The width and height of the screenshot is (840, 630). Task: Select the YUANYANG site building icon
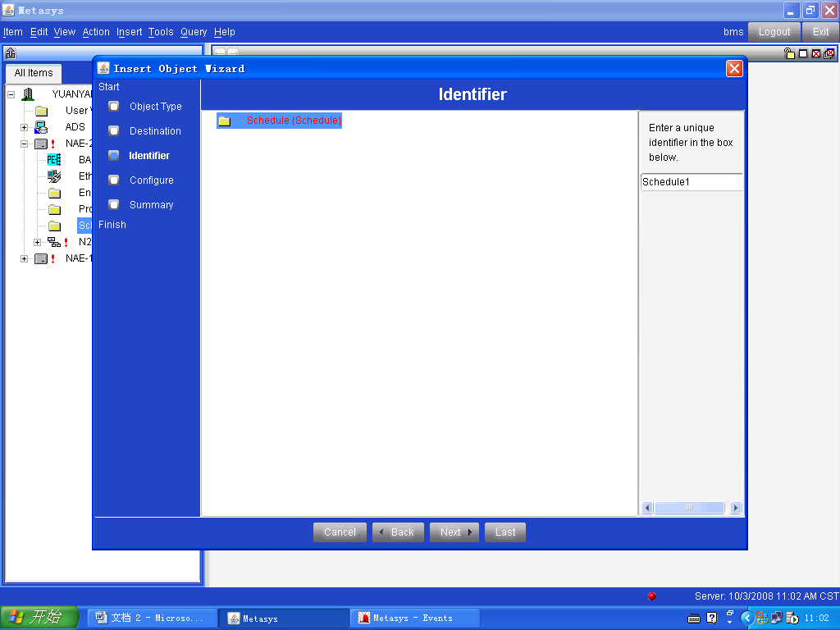(28, 94)
